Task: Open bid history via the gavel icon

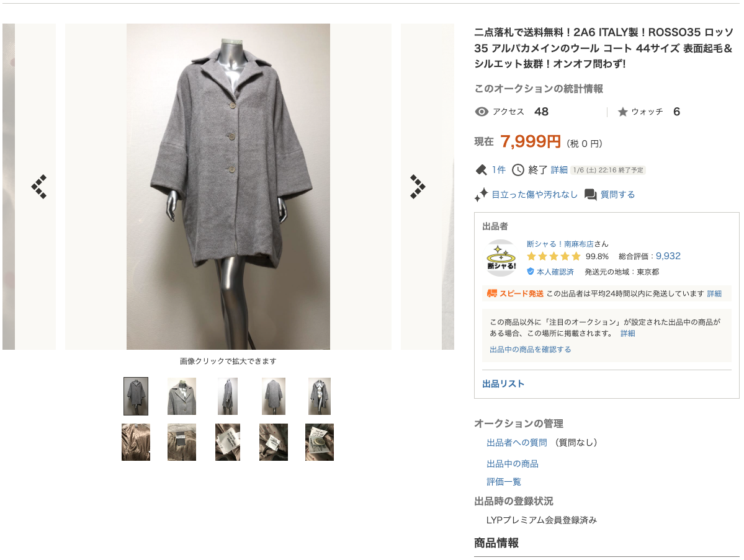Action: pos(481,170)
